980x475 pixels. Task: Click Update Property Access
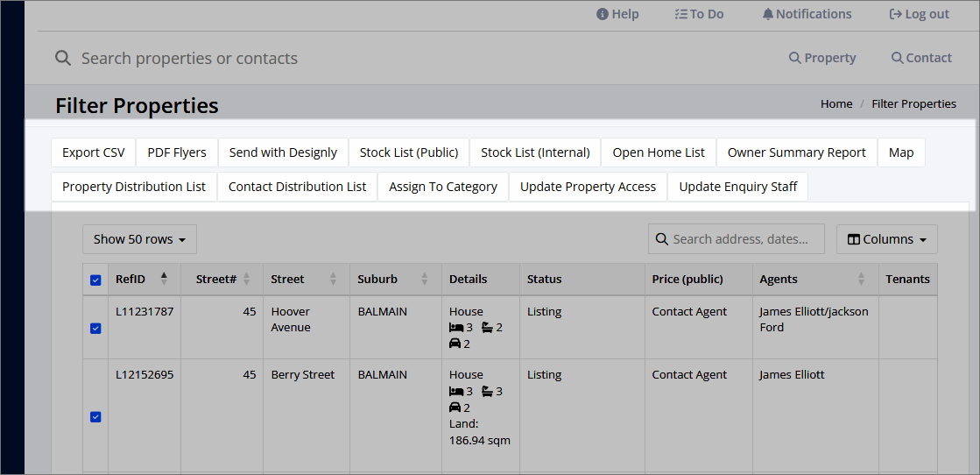(589, 187)
